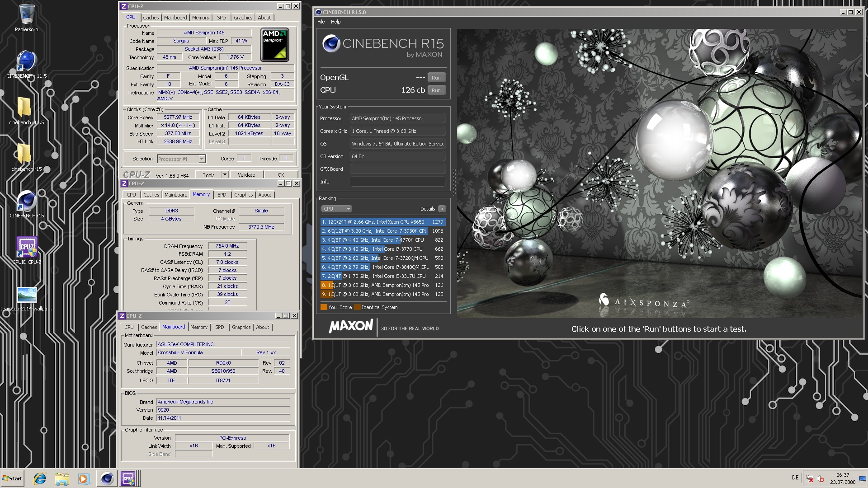868x488 pixels.
Task: Click the OK button in CPU-Z
Action: [x=281, y=175]
